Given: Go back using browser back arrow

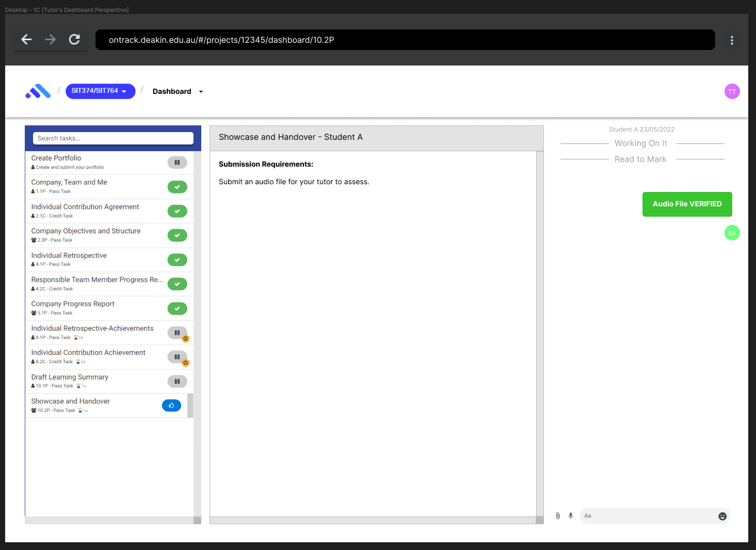Looking at the screenshot, I should (x=27, y=40).
